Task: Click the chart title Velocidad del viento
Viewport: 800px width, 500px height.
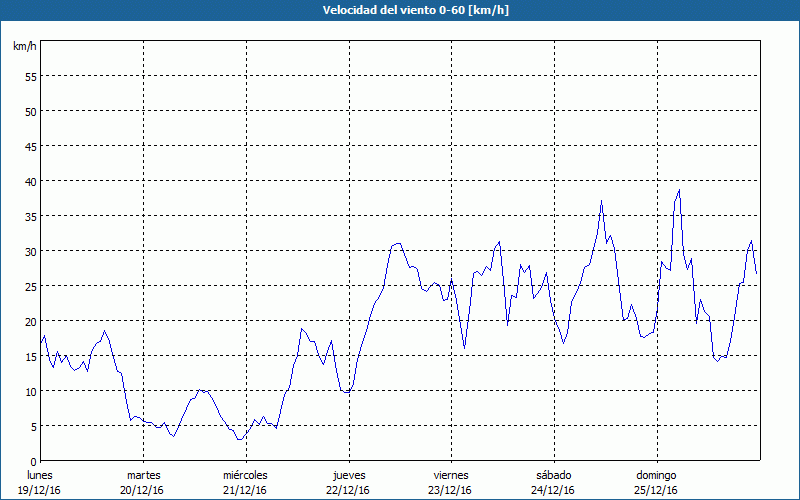Action: [x=400, y=10]
